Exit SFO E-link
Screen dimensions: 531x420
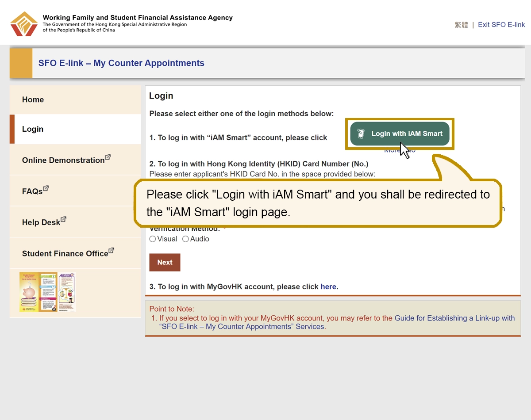pyautogui.click(x=501, y=25)
